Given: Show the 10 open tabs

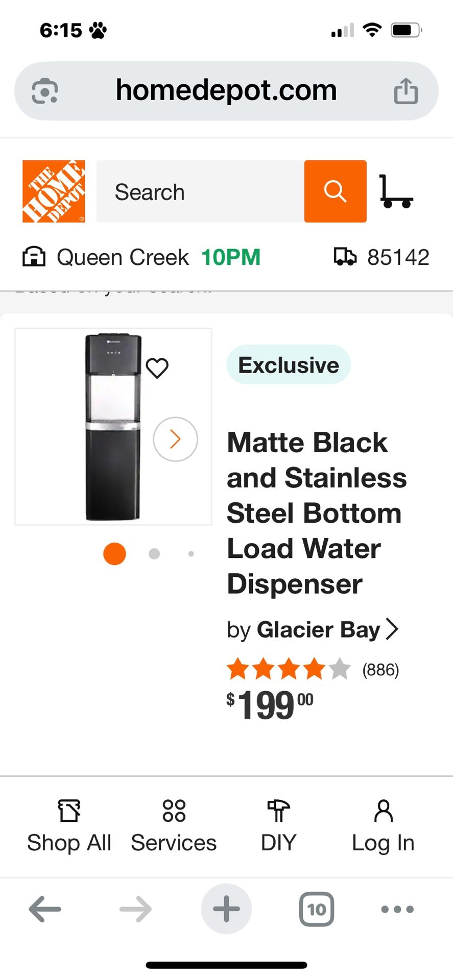Looking at the screenshot, I should click(317, 909).
